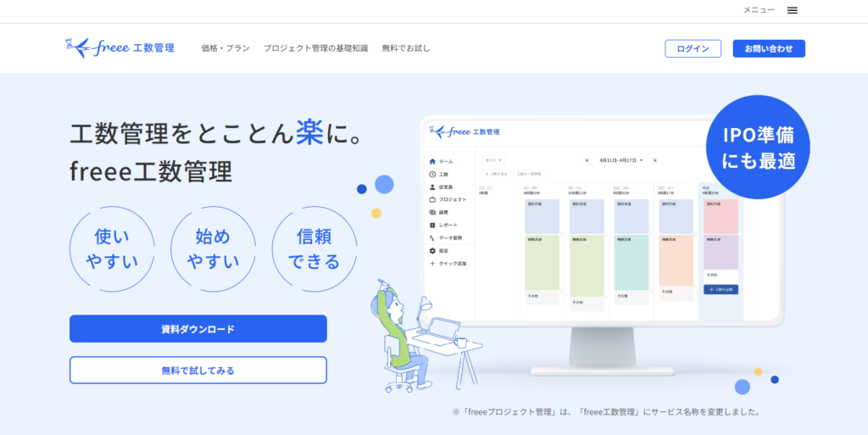Viewport: 868px width, 435px height.
Task: Open the あなた user filter dropdown
Action: click(x=493, y=159)
